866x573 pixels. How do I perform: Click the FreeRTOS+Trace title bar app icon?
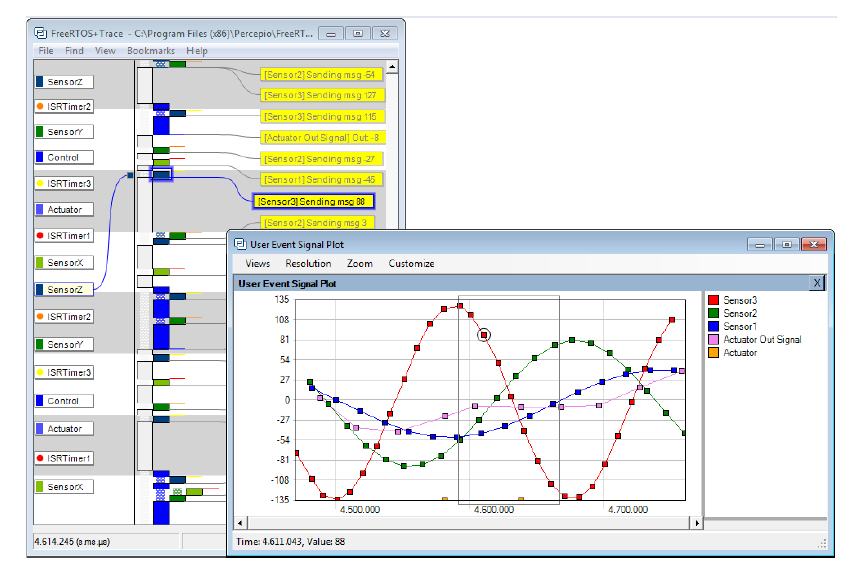[42, 32]
